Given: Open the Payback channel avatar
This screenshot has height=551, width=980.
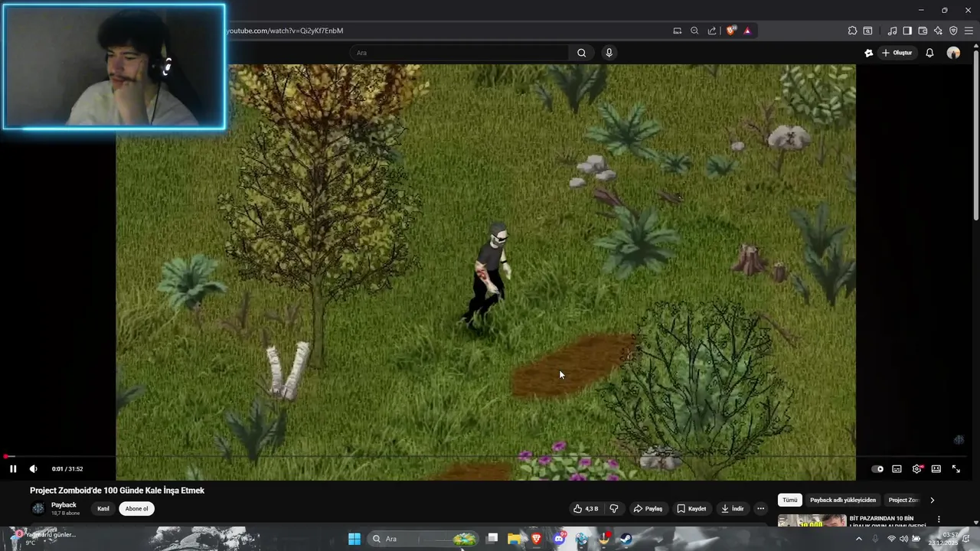Looking at the screenshot, I should (38, 509).
